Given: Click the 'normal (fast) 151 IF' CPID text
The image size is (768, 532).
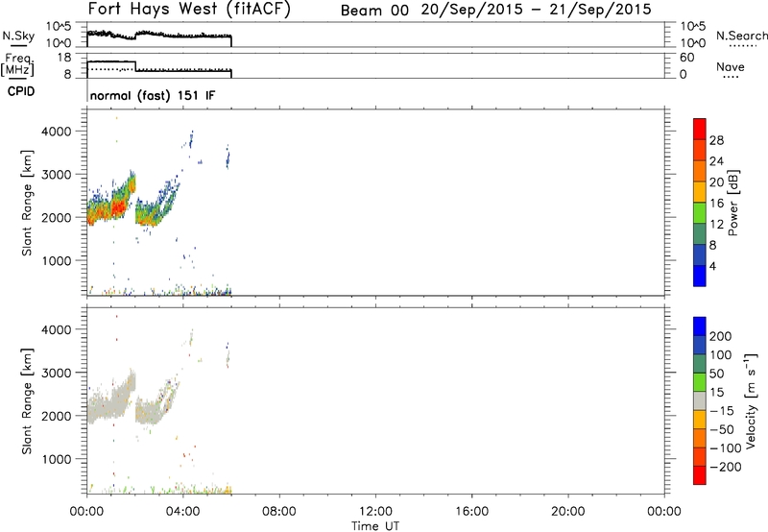Looking at the screenshot, I should (153, 95).
